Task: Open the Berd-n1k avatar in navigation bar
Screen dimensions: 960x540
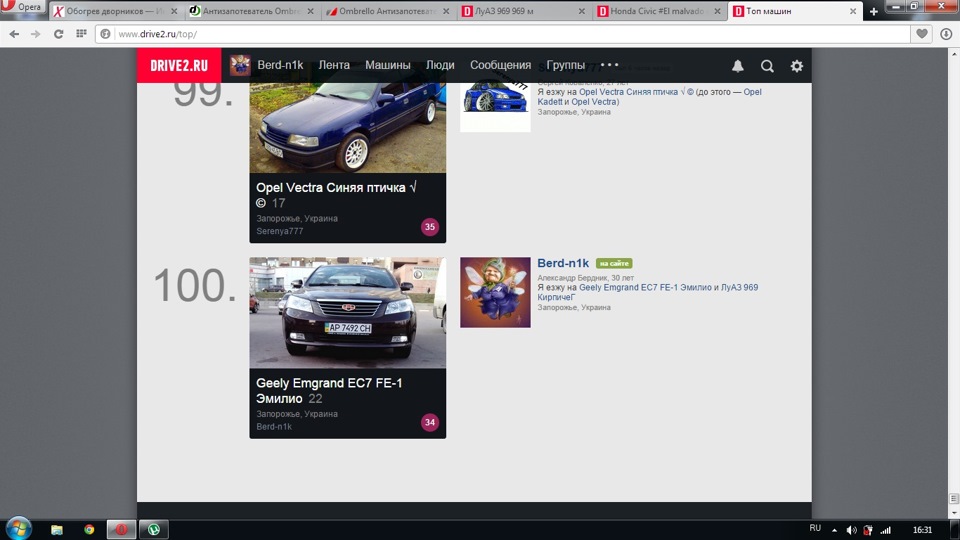Action: point(240,65)
